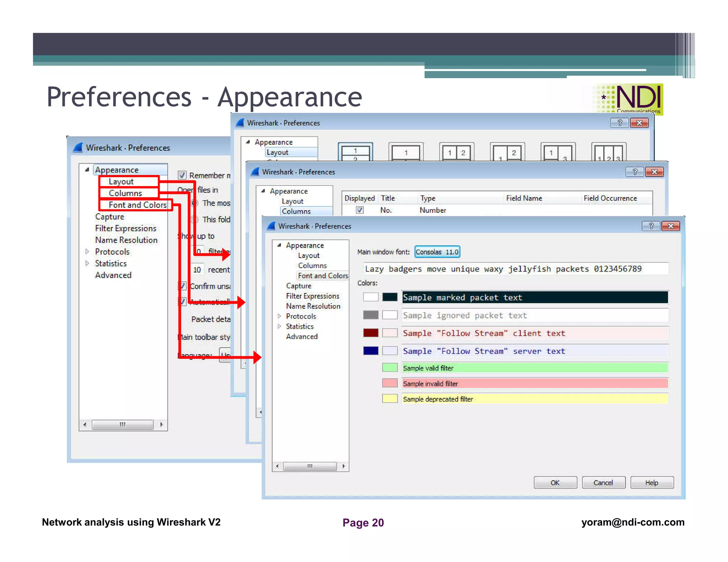Click the recent files count field showing 10

point(197,270)
